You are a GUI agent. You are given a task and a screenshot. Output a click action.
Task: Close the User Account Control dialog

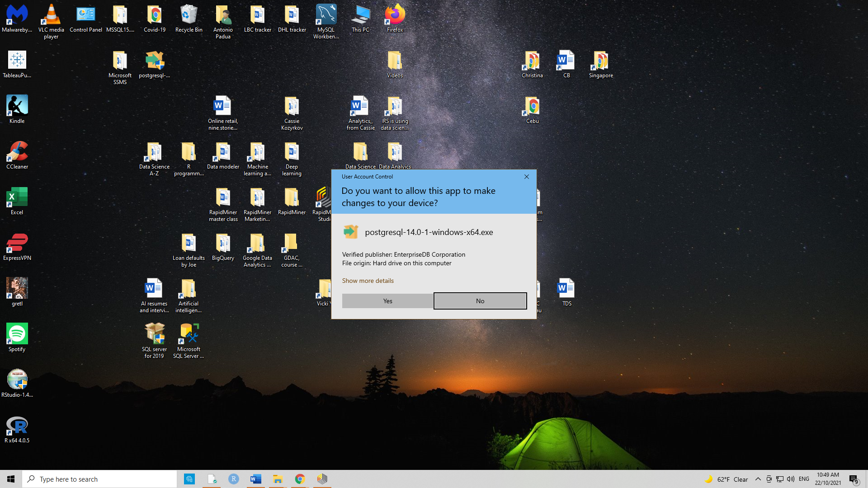pyautogui.click(x=526, y=177)
